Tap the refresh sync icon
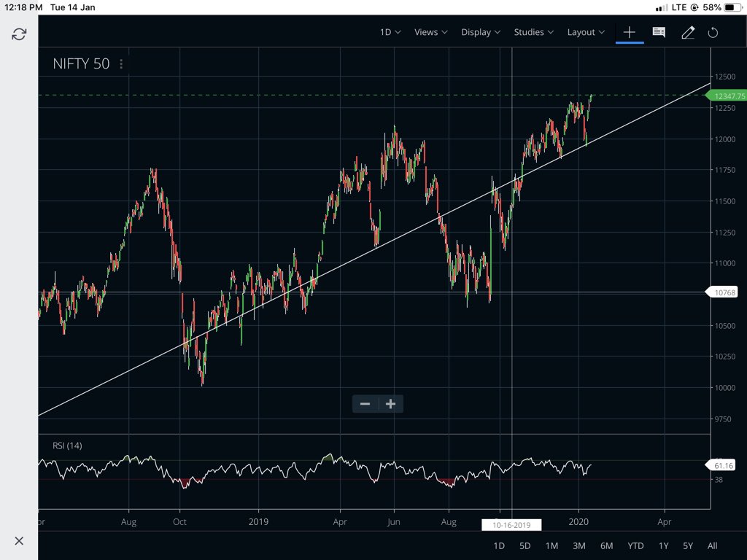The image size is (747, 560). pos(19,34)
